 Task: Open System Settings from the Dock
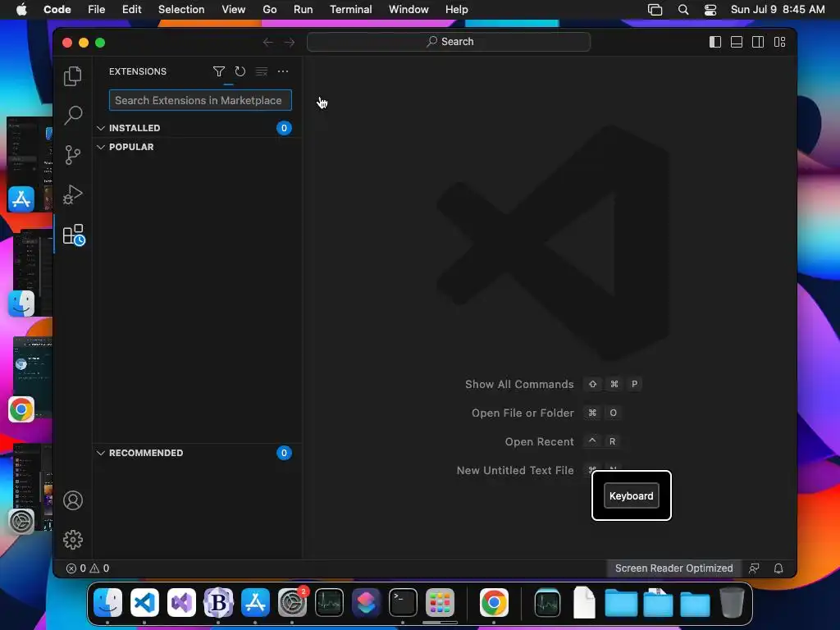(292, 603)
